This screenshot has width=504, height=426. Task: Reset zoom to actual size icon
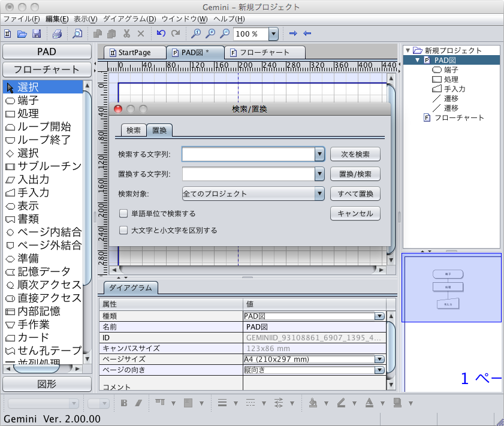pyautogui.click(x=196, y=33)
